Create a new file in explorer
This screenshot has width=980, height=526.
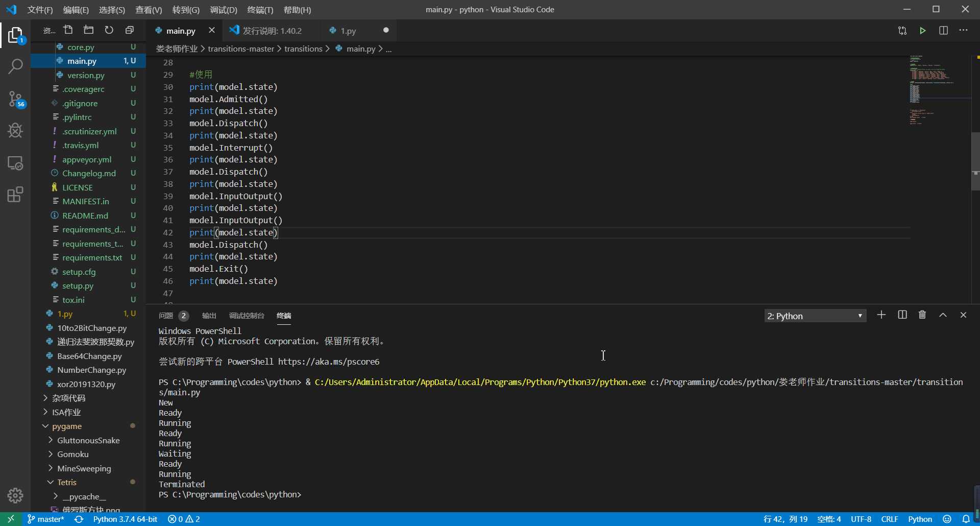pyautogui.click(x=68, y=30)
